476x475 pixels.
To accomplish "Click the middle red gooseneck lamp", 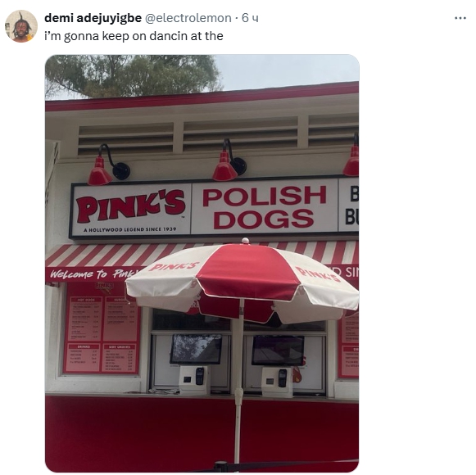I will tap(229, 160).
